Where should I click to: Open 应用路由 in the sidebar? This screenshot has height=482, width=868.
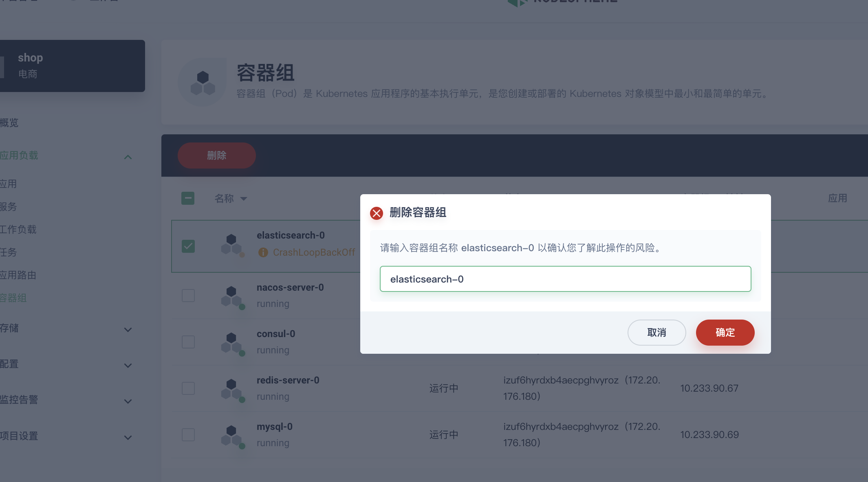tap(18, 275)
